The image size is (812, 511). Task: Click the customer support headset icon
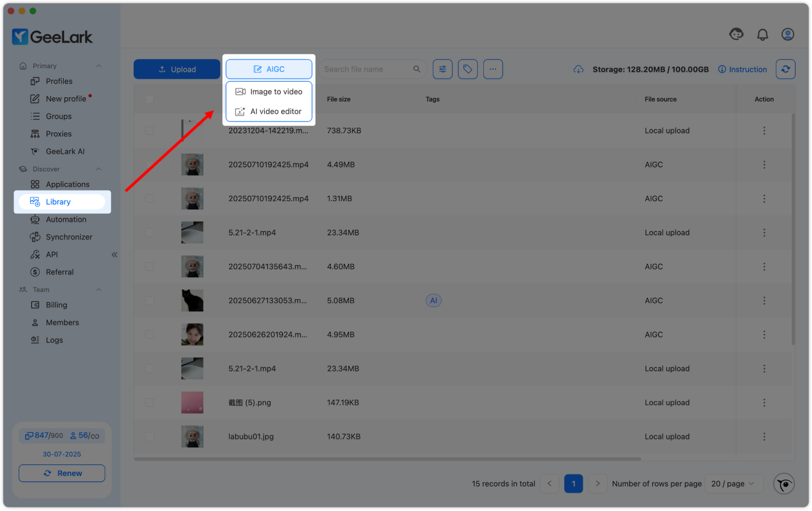736,35
